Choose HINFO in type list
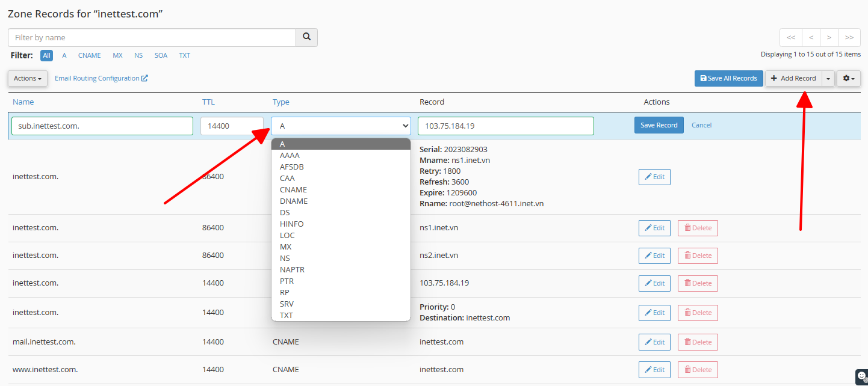Viewport: 868px width, 386px height. click(x=341, y=224)
